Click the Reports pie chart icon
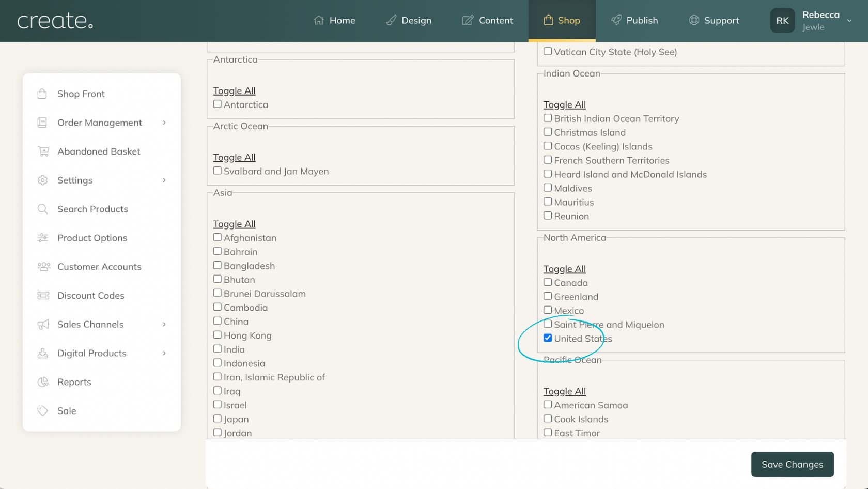Viewport: 868px width, 489px height. coord(43,382)
